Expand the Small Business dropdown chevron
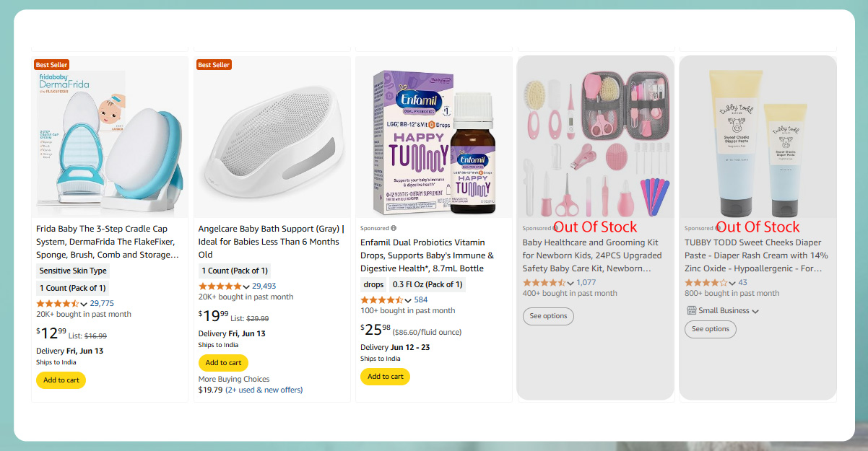Viewport: 868px width, 451px height. coord(755,311)
